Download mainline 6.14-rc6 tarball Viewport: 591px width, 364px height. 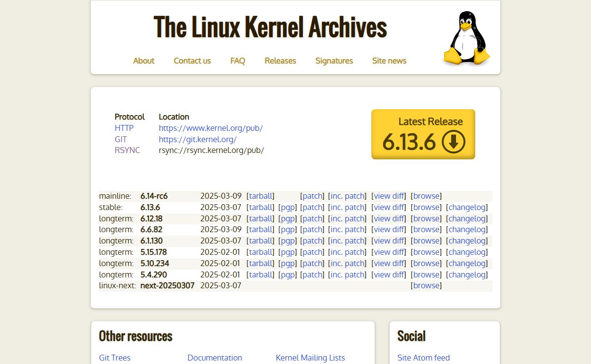coord(261,196)
